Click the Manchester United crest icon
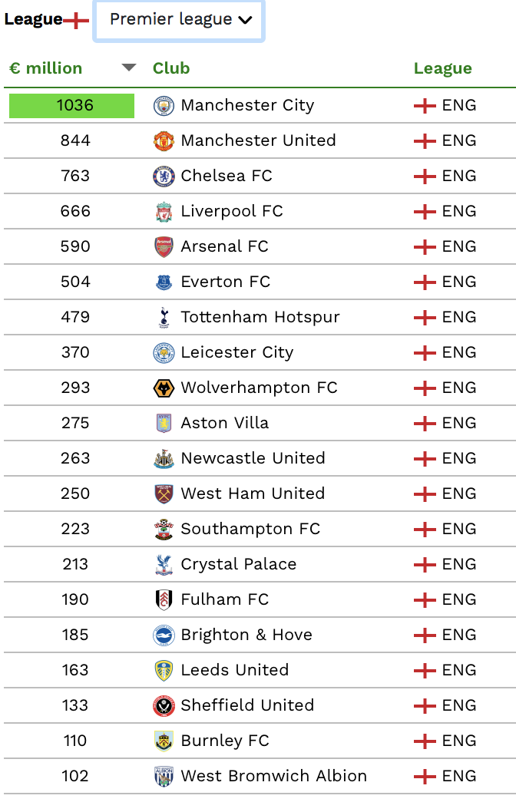The height and width of the screenshot is (812, 516). [164, 141]
